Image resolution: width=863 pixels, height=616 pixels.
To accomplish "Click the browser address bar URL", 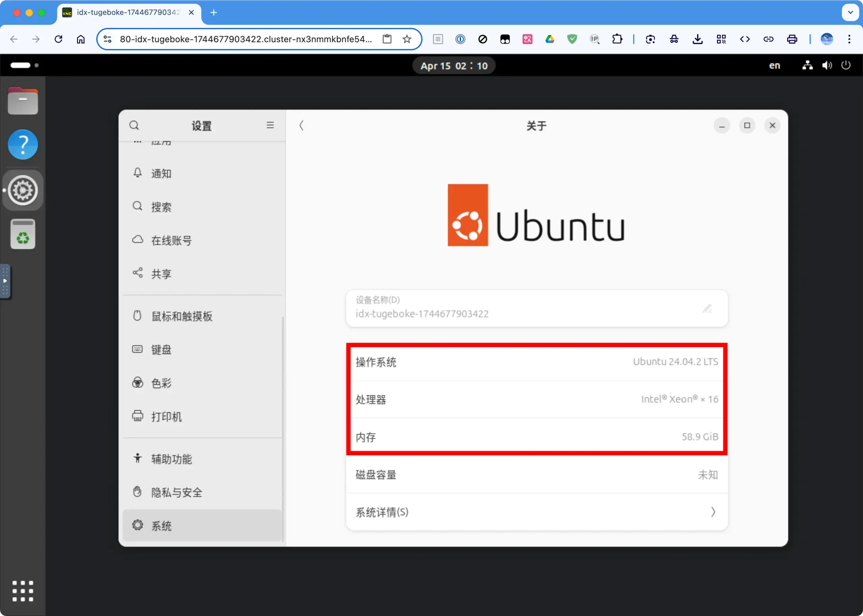I will point(246,39).
